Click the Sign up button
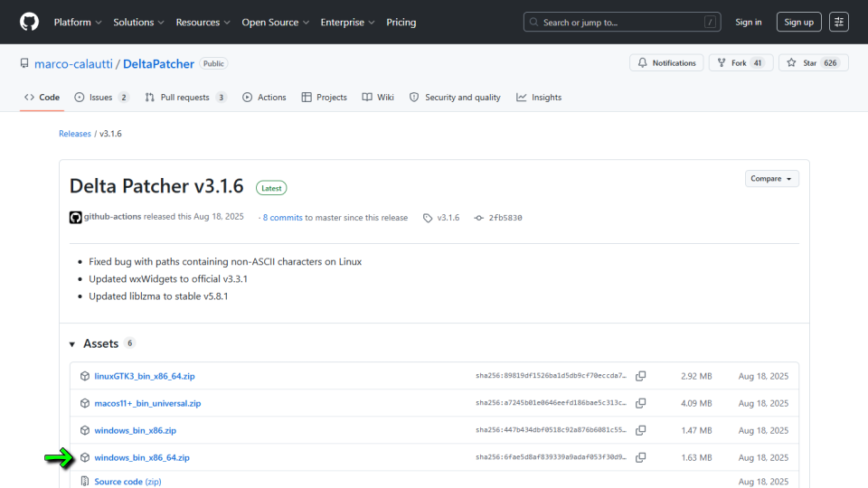 tap(798, 22)
